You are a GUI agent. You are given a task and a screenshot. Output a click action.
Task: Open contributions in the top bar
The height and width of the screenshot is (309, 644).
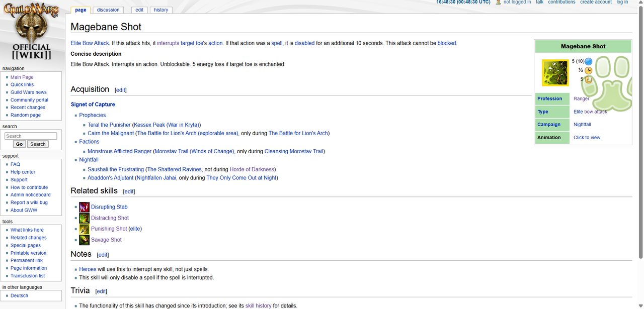click(561, 3)
